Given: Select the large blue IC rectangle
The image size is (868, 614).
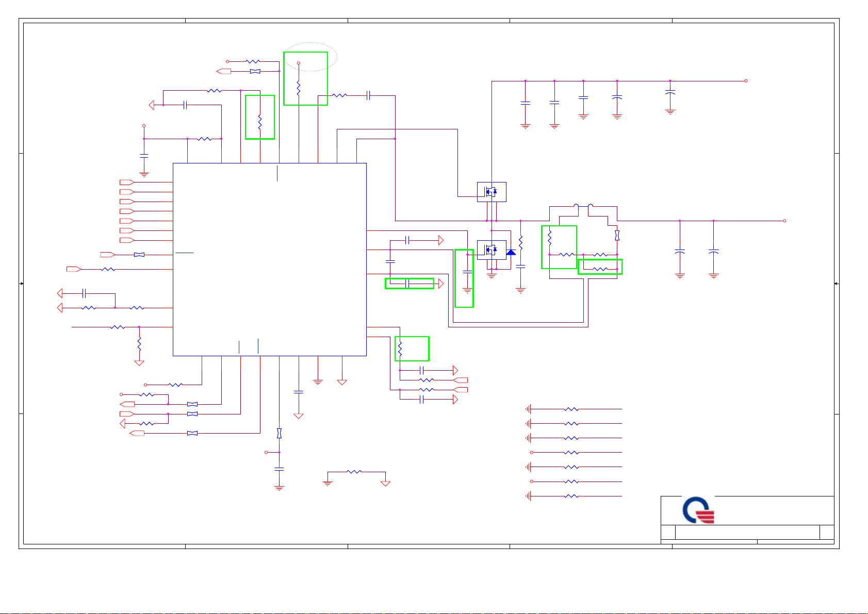Looking at the screenshot, I should click(270, 259).
